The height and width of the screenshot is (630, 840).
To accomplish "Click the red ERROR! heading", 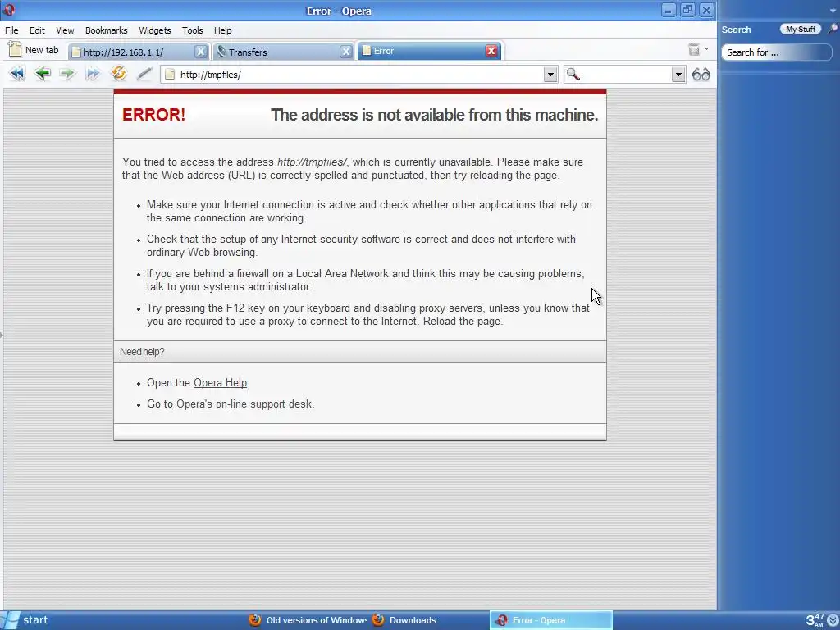I will (x=153, y=115).
